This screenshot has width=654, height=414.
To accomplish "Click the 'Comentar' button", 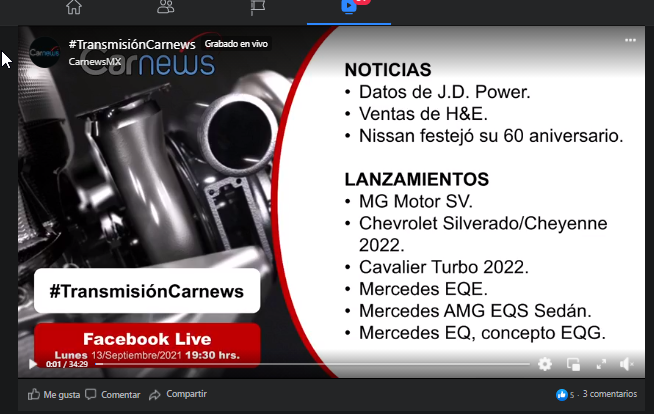I will coord(113,394).
